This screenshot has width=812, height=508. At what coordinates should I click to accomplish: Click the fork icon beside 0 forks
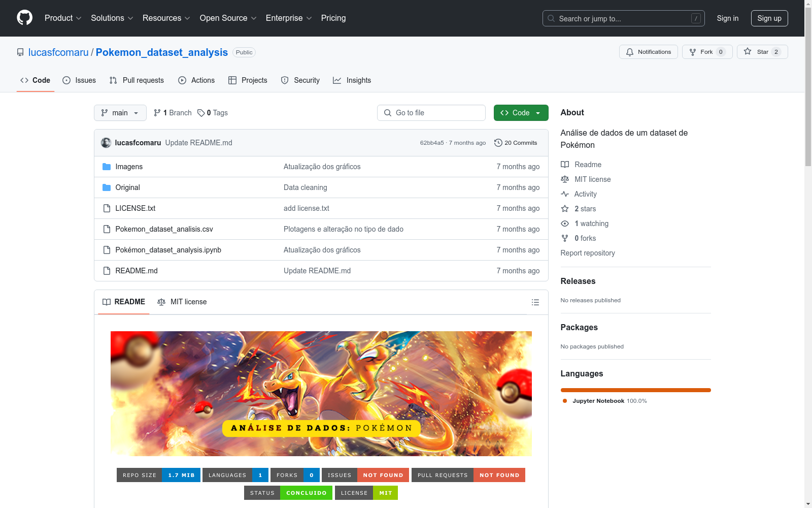tap(565, 238)
